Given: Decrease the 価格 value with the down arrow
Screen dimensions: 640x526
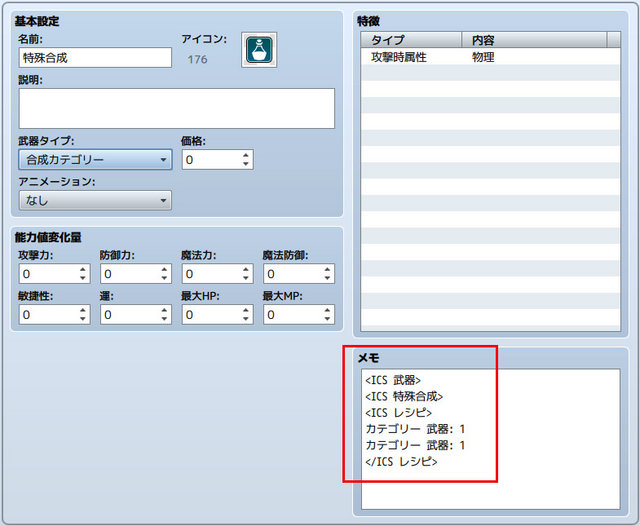Looking at the screenshot, I should [x=246, y=164].
